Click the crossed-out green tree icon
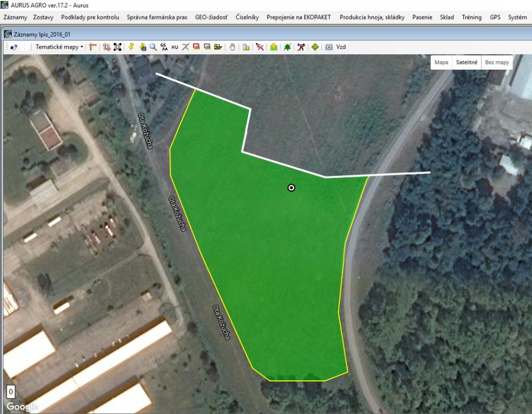 pos(287,47)
